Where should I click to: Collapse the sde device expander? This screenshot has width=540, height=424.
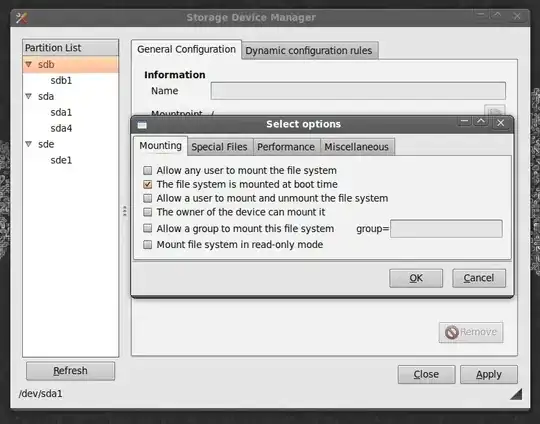point(29,144)
